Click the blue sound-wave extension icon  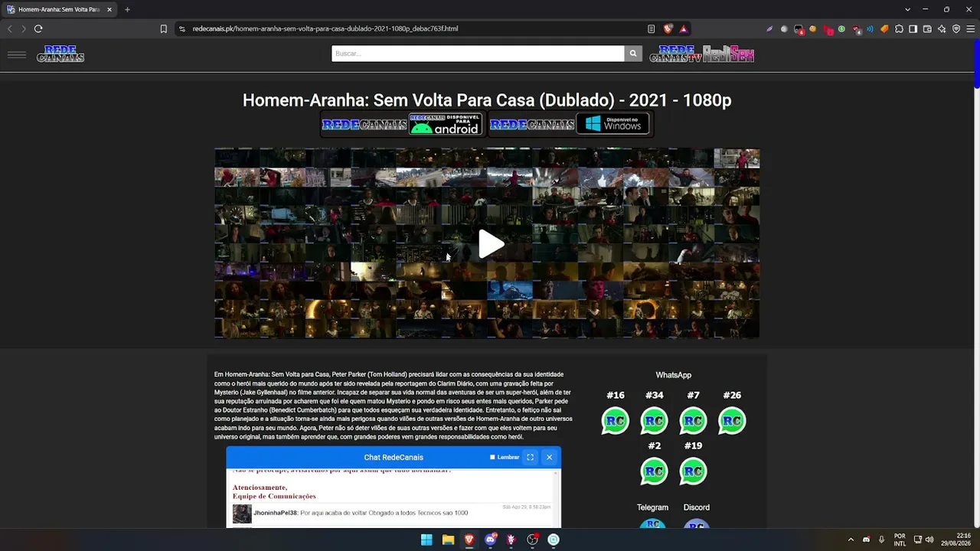tap(871, 29)
